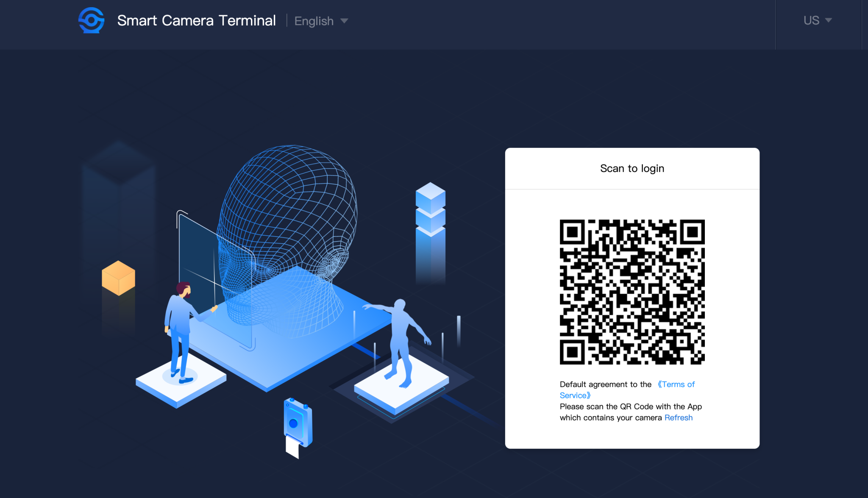Open the Terms of Service link
Viewport: 868px width, 498px height.
click(x=627, y=389)
